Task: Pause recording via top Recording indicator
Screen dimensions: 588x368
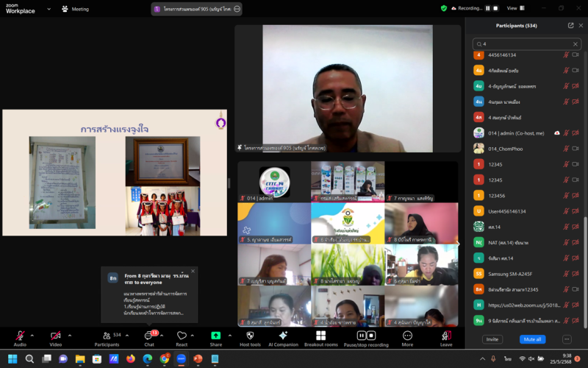Action: (x=488, y=8)
